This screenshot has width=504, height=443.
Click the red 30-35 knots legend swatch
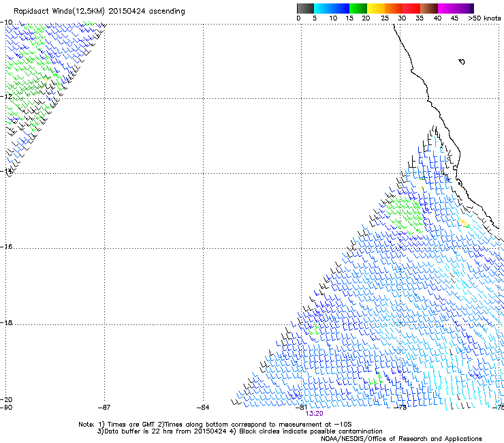point(411,8)
